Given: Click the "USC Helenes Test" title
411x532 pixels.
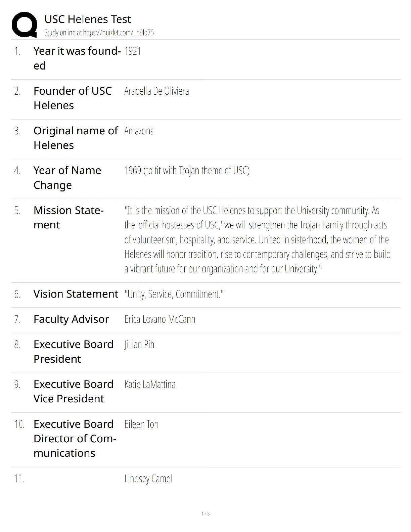Looking at the screenshot, I should (x=88, y=19).
